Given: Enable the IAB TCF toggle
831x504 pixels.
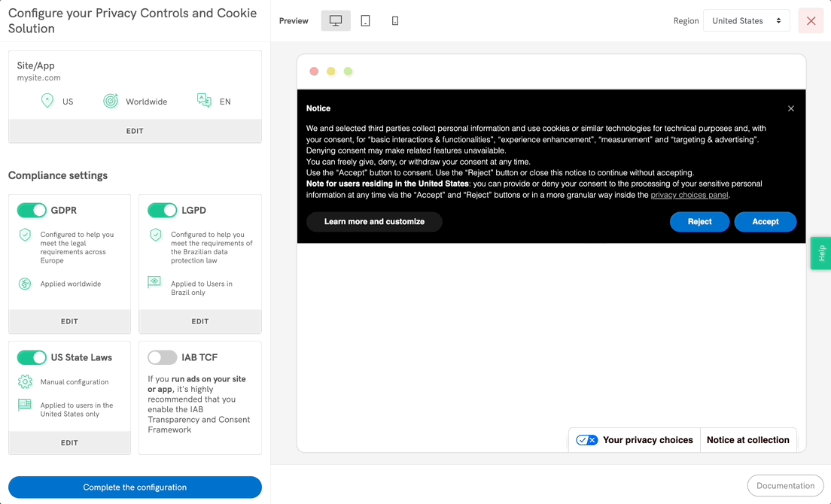Looking at the screenshot, I should 162,357.
